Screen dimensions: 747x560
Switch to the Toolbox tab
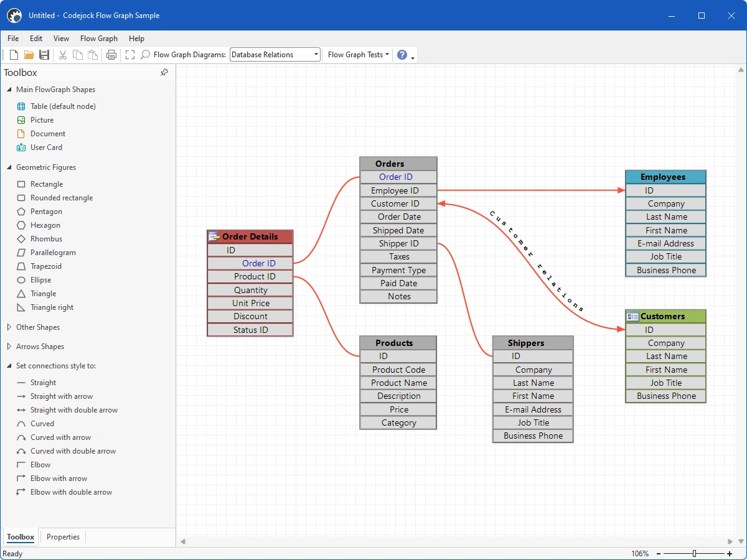pos(21,537)
